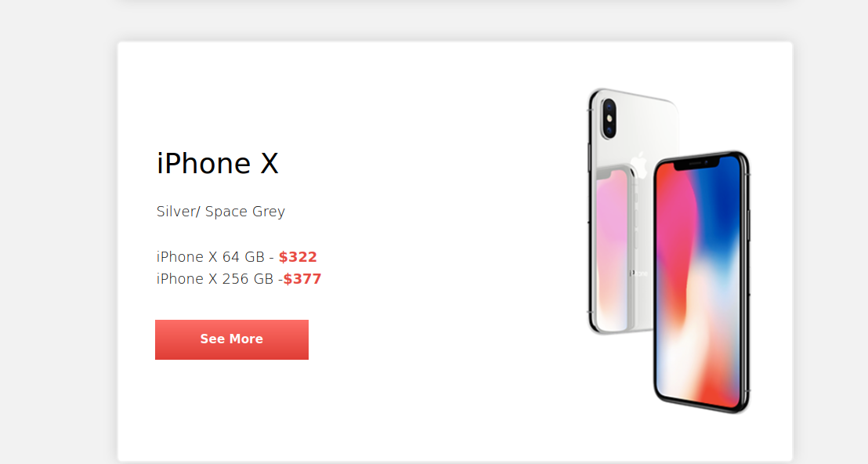
Task: Click the $377 price label
Action: coord(302,279)
